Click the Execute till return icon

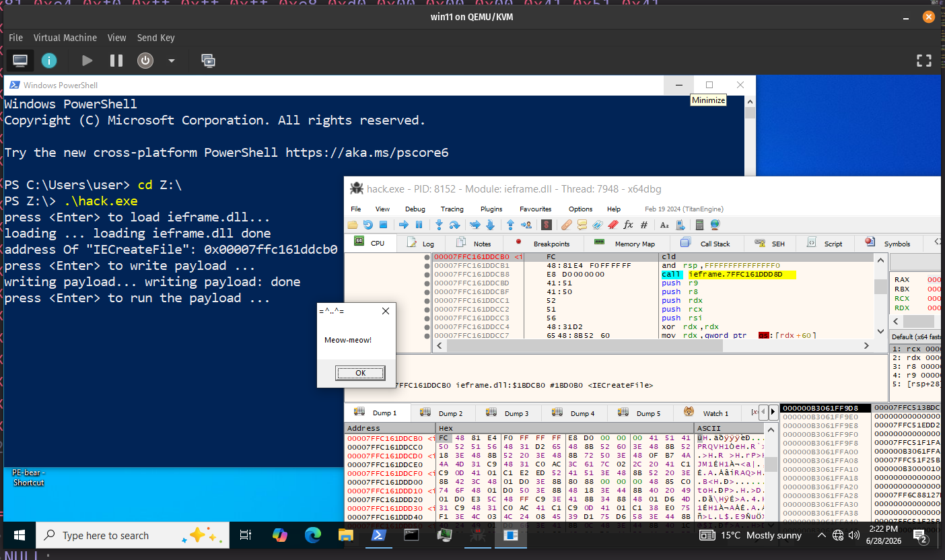click(x=510, y=225)
